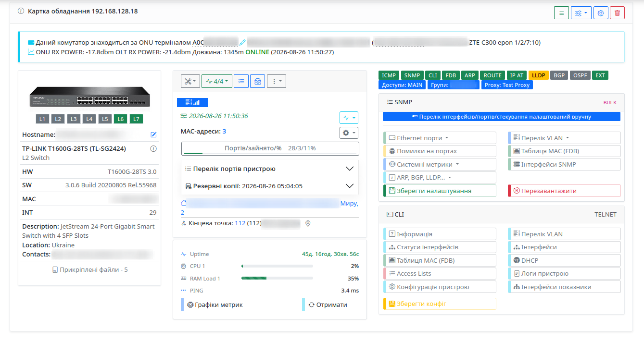This screenshot has width=644, height=341.
Task: Click the gear settings icon in header
Action: tap(601, 13)
